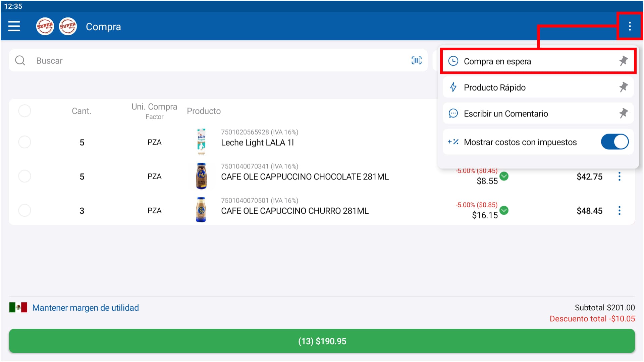Pin the Compra en espera option
Screen dimensions: 644x362
pyautogui.click(x=624, y=61)
